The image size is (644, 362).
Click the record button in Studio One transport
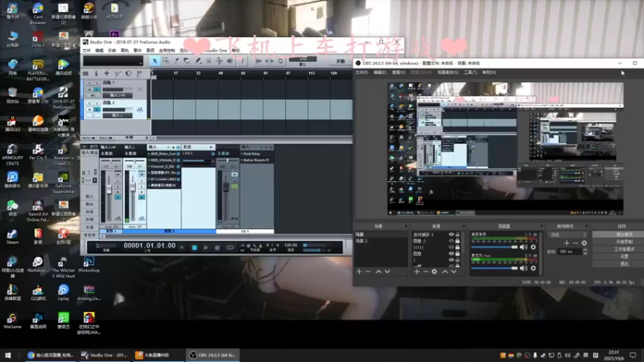[x=217, y=248]
